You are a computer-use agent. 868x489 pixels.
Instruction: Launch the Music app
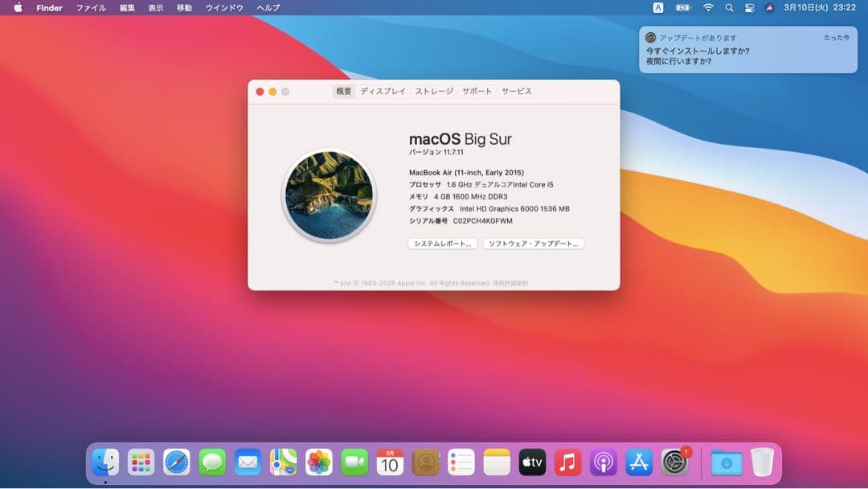point(567,462)
